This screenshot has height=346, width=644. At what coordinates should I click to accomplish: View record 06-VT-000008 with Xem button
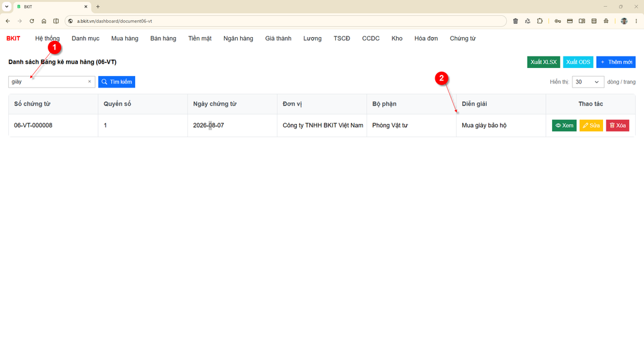coord(564,125)
